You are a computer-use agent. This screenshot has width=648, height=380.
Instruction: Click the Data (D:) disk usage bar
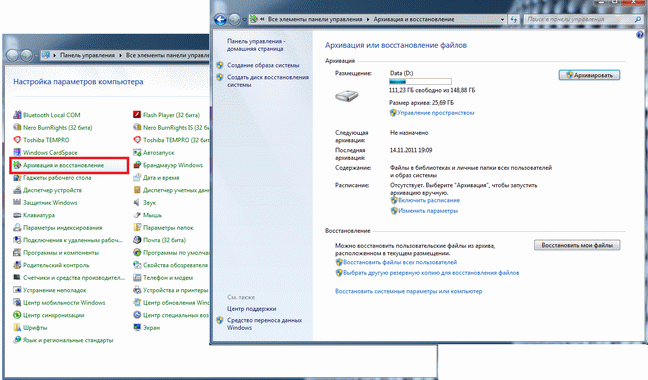[420, 82]
